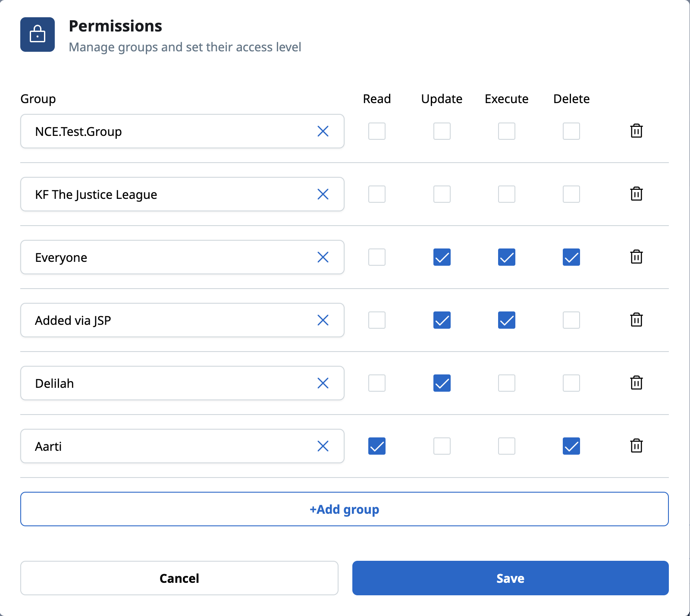Screen dimensions: 690x616
Task: Enable Read for KF The Justice League
Action: [377, 194]
